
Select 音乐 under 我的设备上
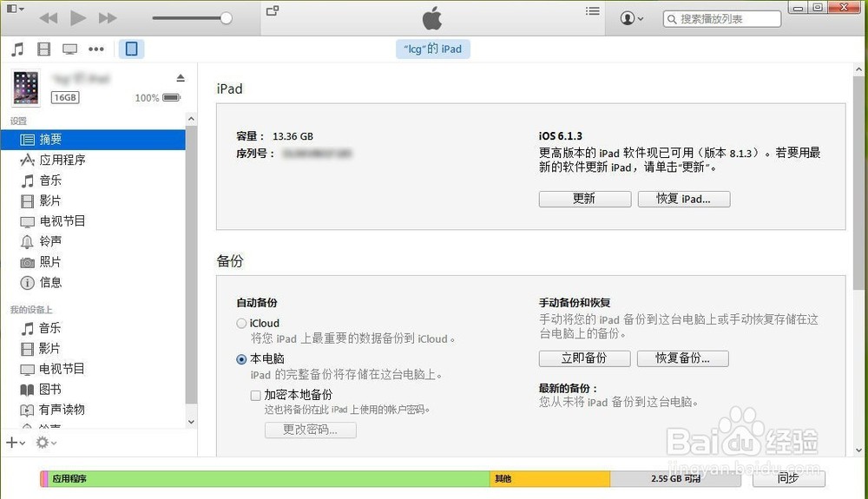pyautogui.click(x=93, y=328)
